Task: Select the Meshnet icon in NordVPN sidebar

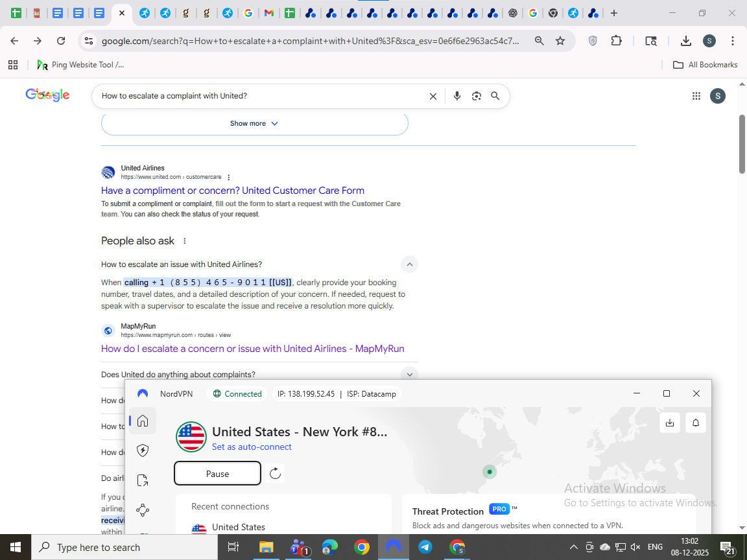Action: (143, 509)
